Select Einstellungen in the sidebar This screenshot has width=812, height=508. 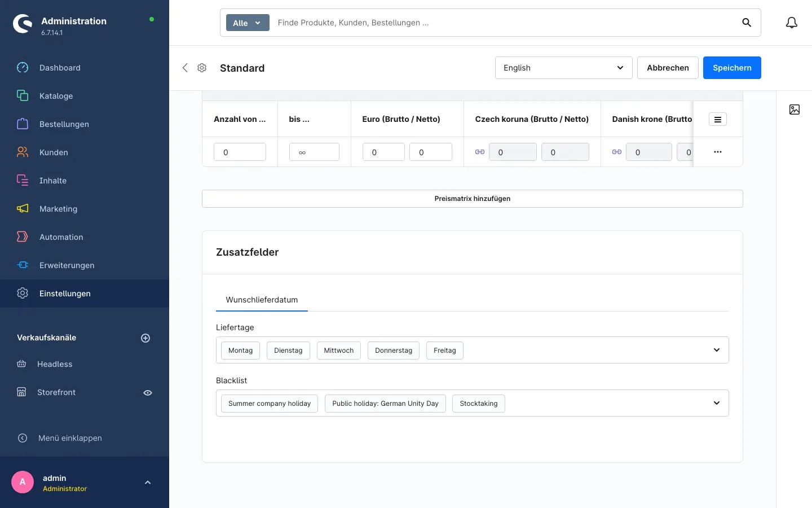point(85,294)
